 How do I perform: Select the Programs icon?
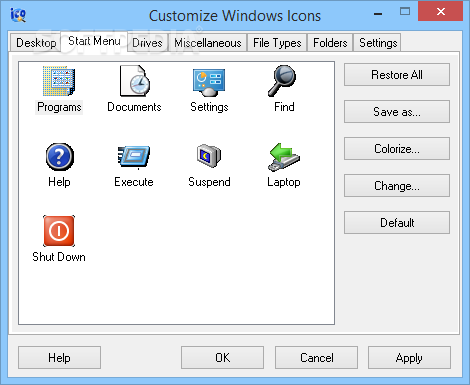[x=59, y=81]
